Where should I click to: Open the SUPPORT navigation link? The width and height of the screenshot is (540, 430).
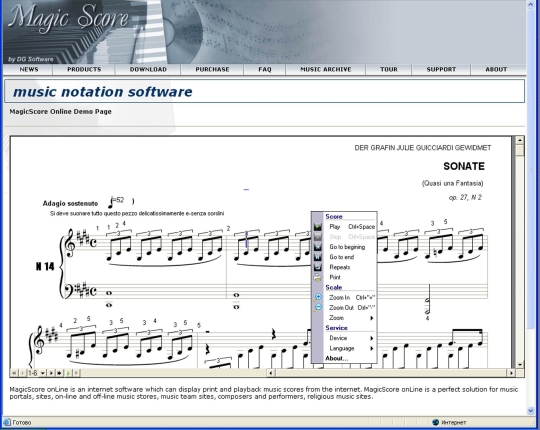tap(441, 70)
